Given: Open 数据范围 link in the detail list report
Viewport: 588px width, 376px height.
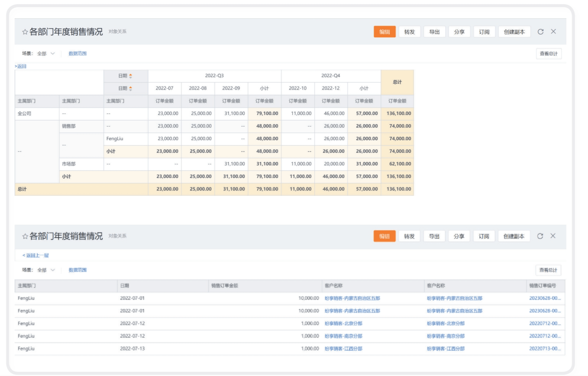Looking at the screenshot, I should 78,270.
